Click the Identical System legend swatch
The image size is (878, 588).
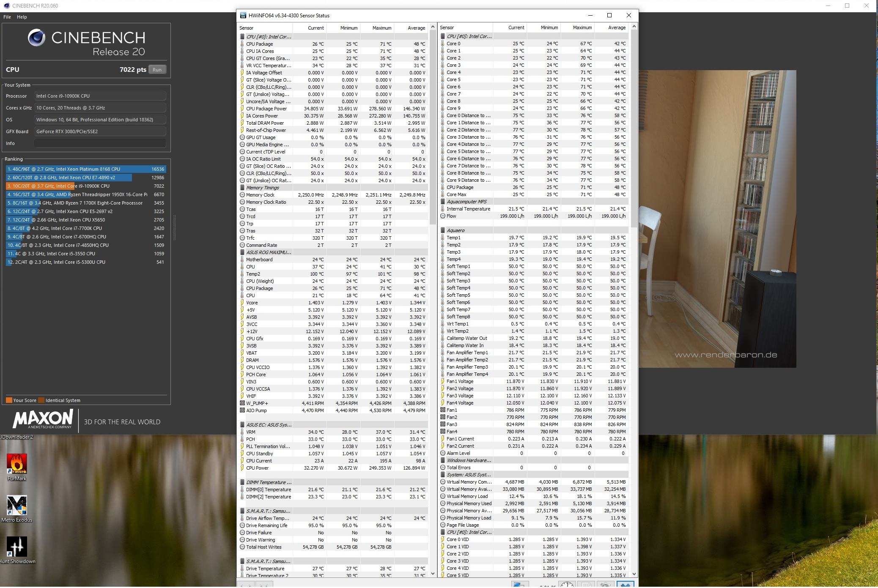41,400
